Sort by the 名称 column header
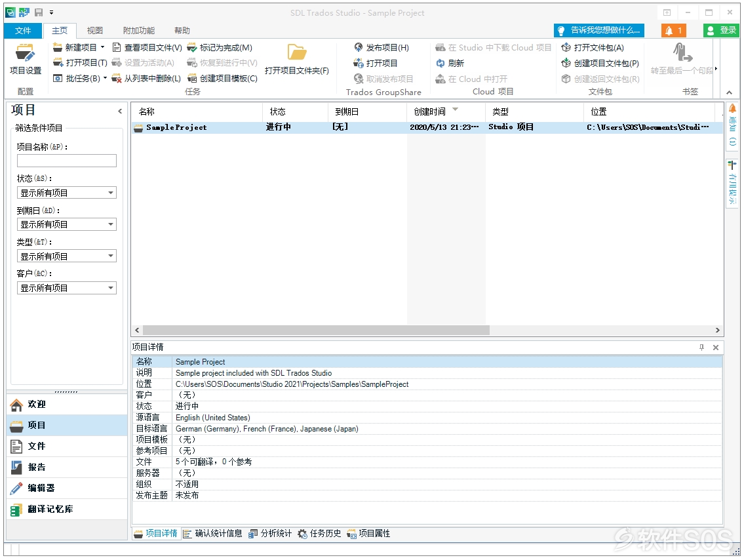The image size is (744, 560). click(x=197, y=111)
